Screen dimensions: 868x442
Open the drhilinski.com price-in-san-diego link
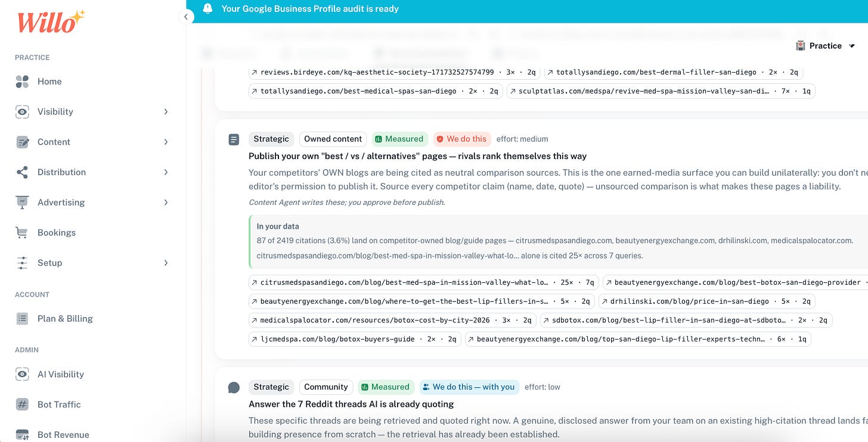(x=706, y=301)
